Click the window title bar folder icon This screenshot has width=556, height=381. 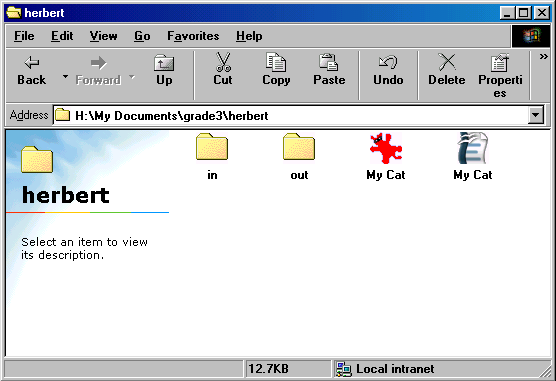click(14, 12)
